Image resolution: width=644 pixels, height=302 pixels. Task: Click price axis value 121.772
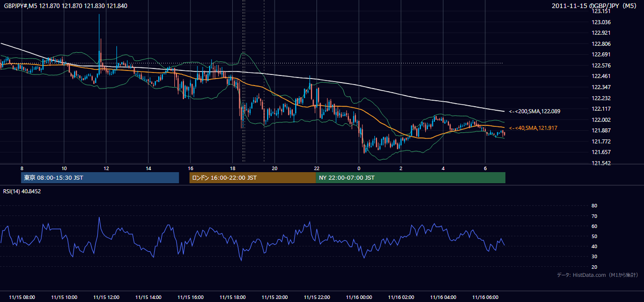601,141
